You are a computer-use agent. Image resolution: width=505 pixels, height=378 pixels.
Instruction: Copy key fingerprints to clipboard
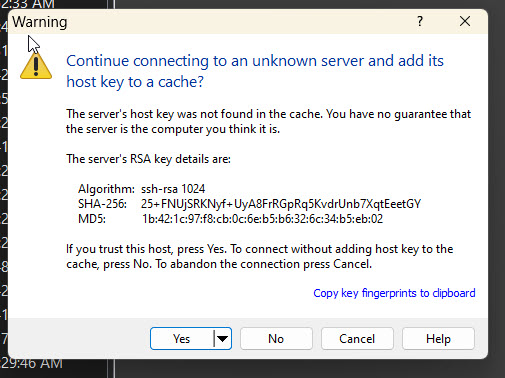click(394, 293)
